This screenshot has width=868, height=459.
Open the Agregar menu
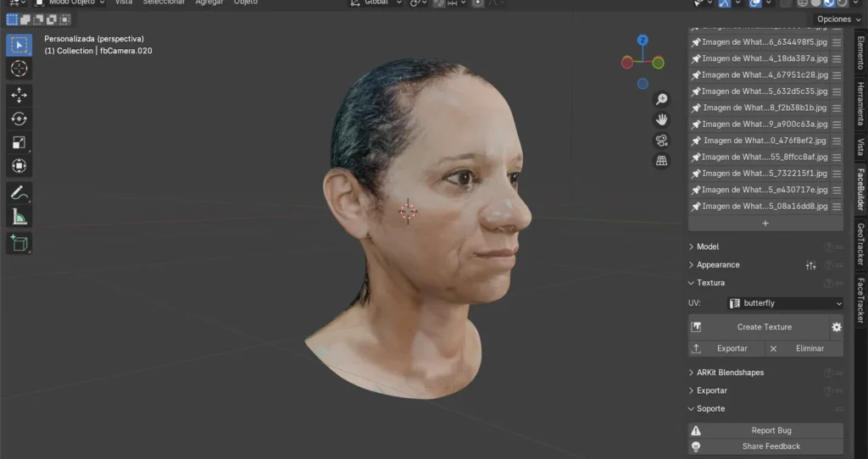(209, 3)
